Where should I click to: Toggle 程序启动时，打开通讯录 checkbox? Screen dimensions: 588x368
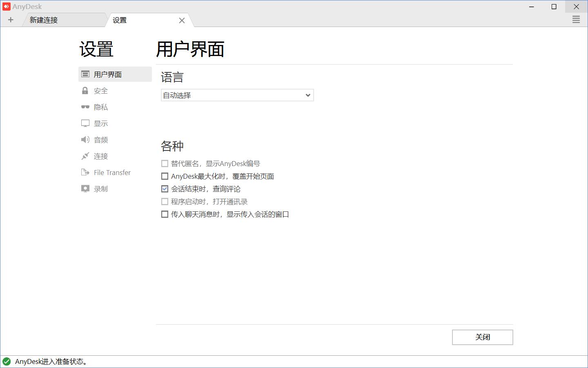click(x=165, y=202)
